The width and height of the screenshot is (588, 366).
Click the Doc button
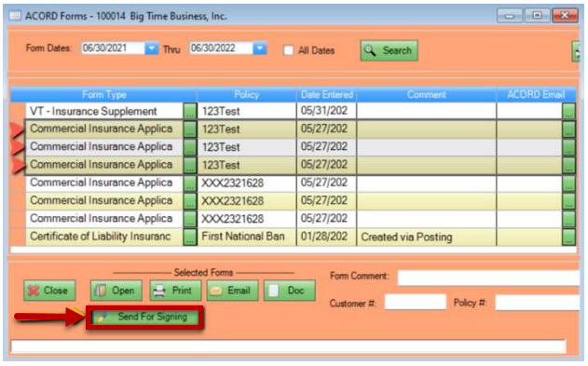click(289, 291)
